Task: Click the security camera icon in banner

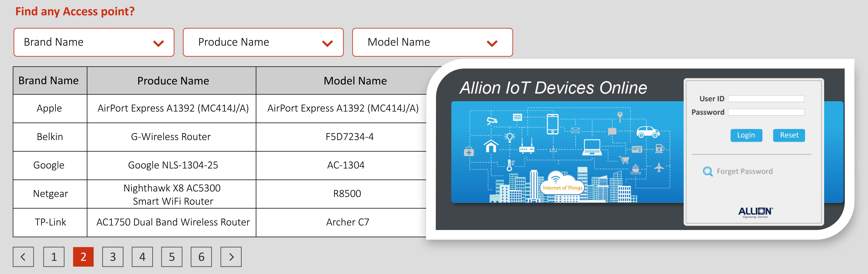Action: (x=492, y=121)
